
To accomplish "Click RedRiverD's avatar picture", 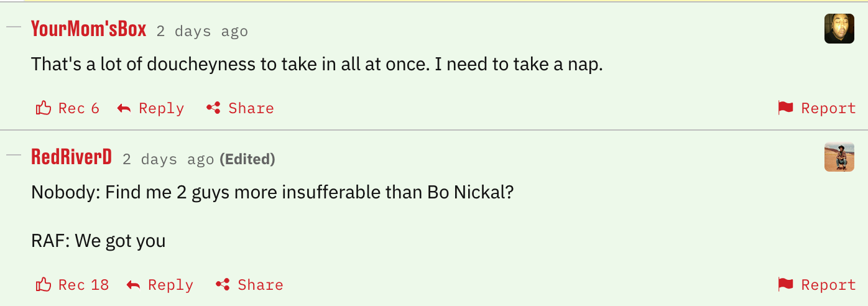I will pos(839,157).
